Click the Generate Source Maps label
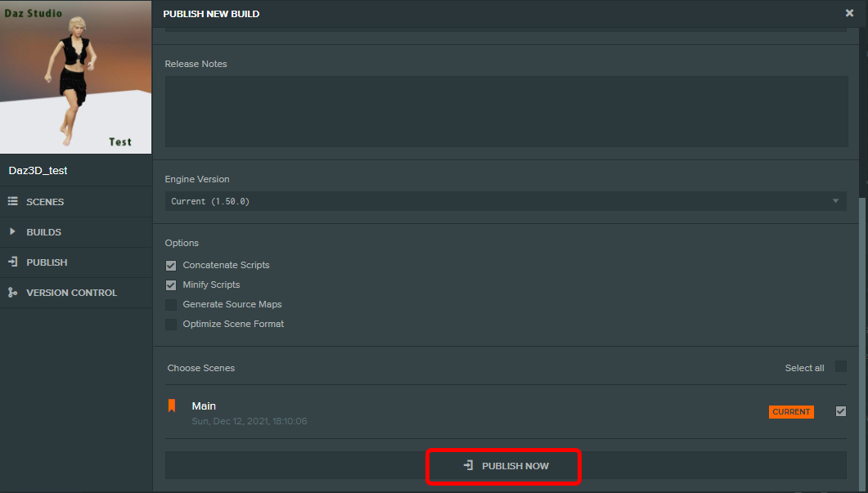Viewport: 868px width, 493px height. click(232, 304)
